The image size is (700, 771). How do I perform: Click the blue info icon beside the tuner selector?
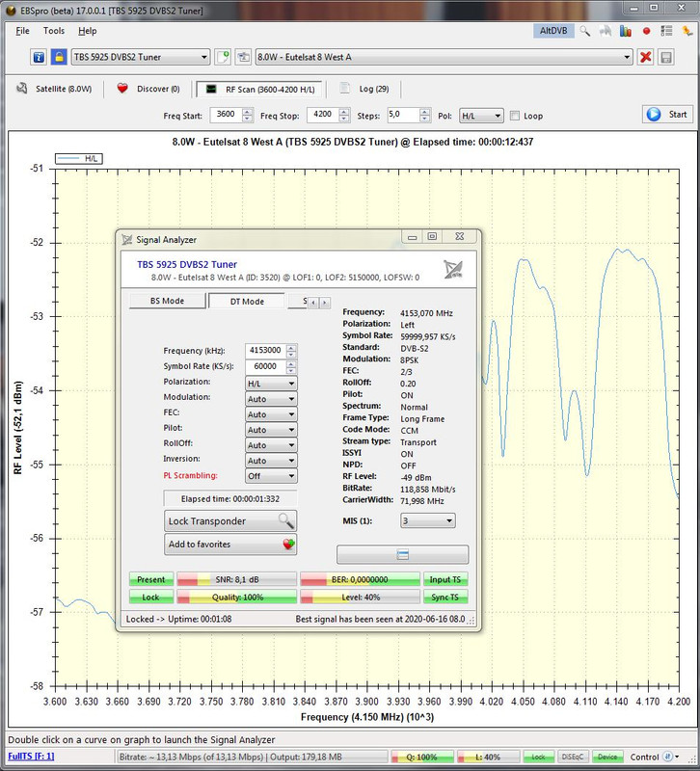pyautogui.click(x=39, y=57)
